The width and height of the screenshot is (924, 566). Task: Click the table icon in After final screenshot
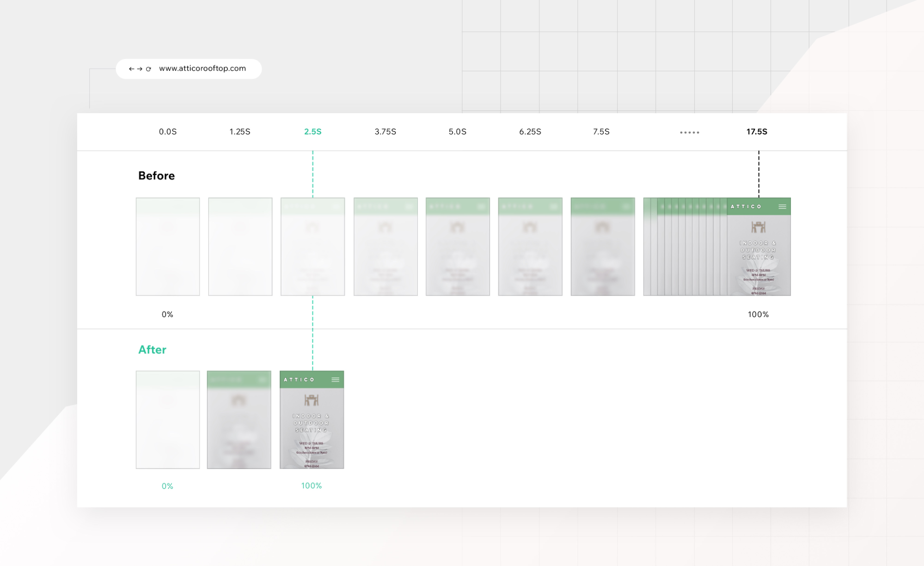pyautogui.click(x=312, y=400)
